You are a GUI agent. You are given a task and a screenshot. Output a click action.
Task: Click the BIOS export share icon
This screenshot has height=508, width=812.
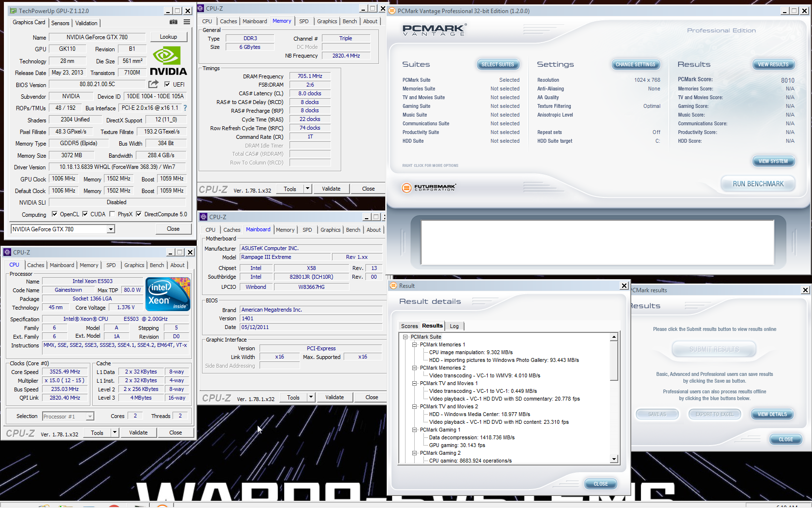pos(154,84)
